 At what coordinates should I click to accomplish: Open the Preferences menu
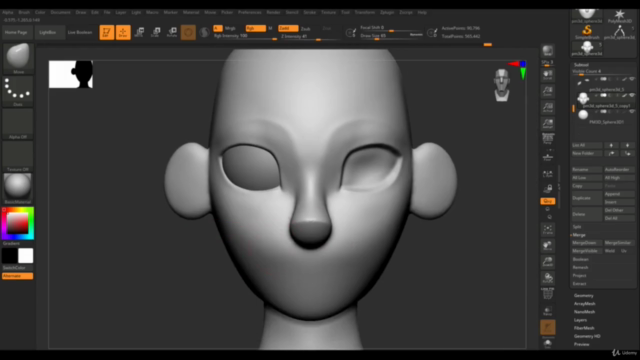coord(249,13)
